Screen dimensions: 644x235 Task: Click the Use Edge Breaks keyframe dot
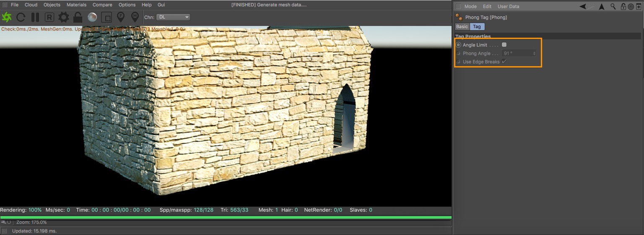458,62
